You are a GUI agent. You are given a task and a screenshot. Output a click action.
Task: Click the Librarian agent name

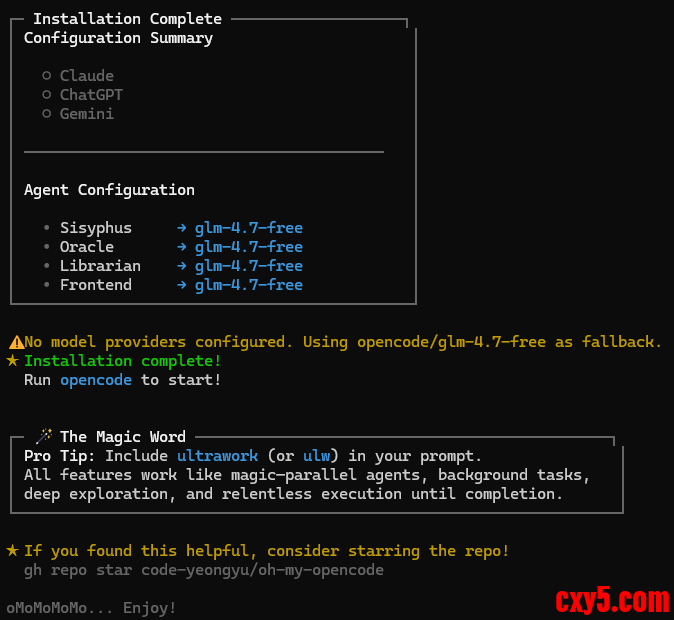point(100,266)
